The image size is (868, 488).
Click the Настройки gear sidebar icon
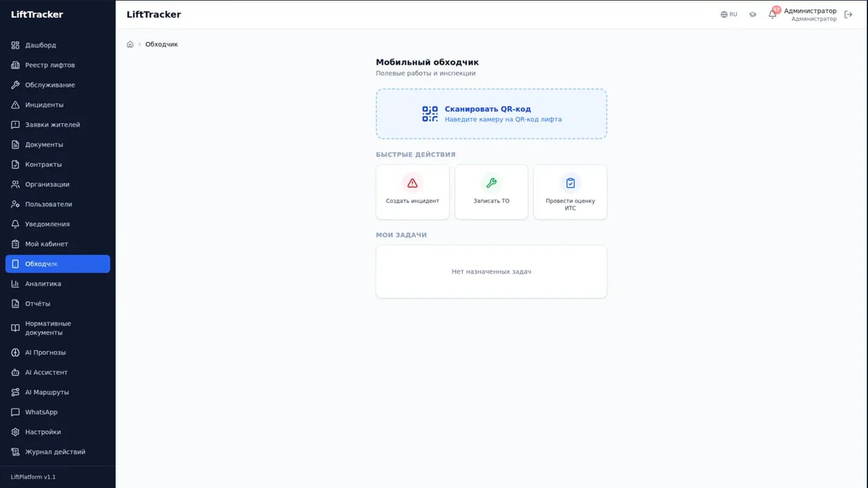16,432
